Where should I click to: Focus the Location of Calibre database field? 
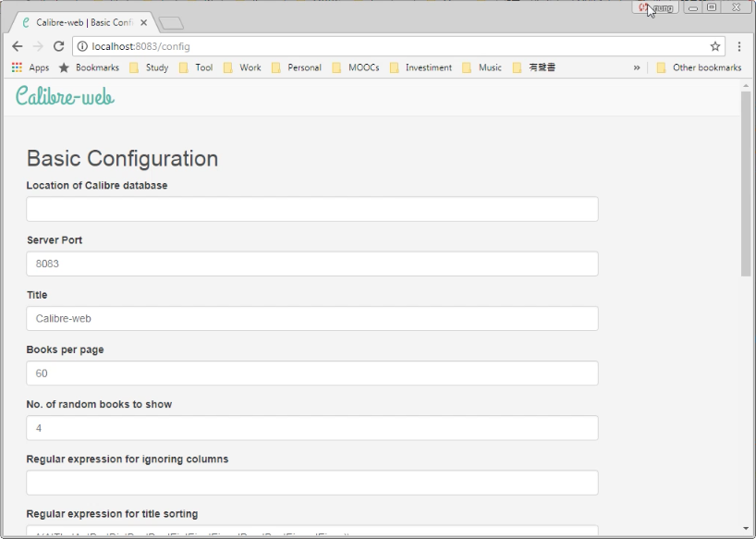click(x=312, y=209)
